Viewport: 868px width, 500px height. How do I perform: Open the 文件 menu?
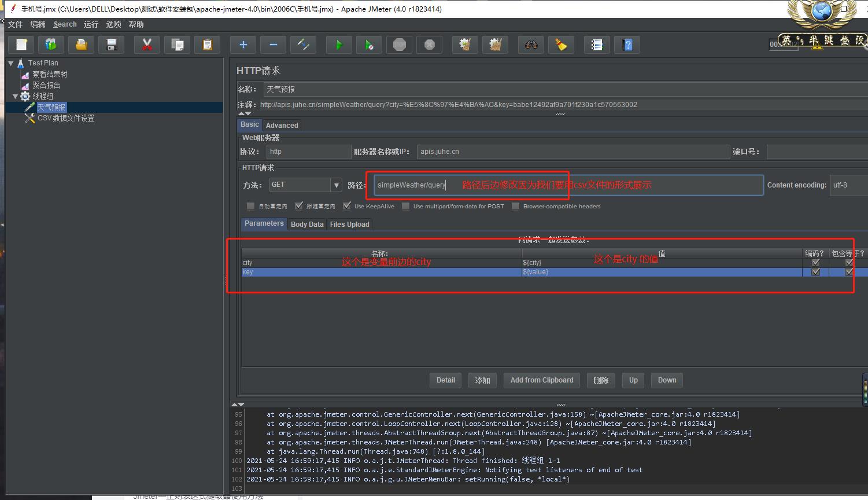(x=15, y=24)
